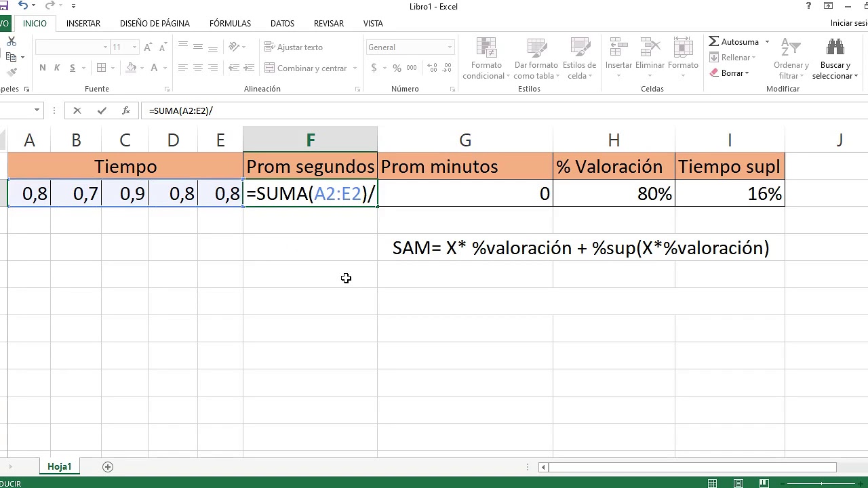Click the insert function fx button
868x488 pixels.
pyautogui.click(x=126, y=110)
